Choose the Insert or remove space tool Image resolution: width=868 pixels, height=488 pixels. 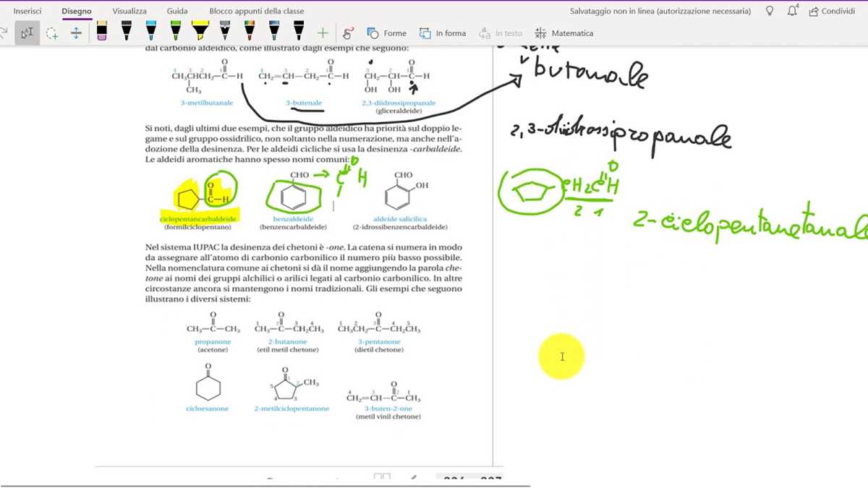(76, 33)
